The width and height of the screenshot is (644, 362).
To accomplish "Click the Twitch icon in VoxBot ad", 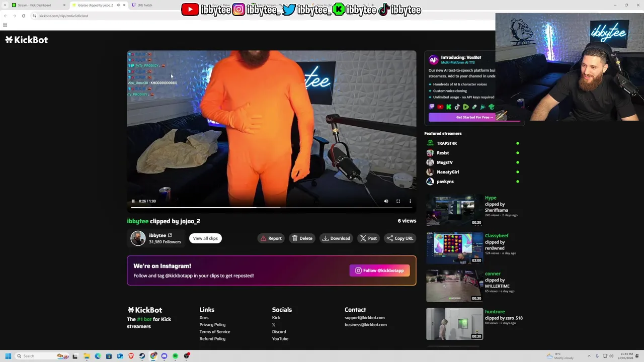I will click(x=432, y=107).
